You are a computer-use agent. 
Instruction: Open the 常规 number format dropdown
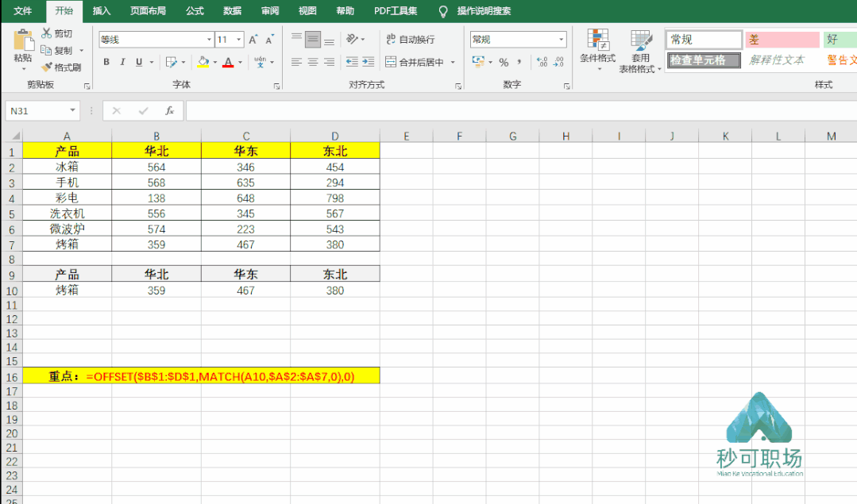click(562, 39)
